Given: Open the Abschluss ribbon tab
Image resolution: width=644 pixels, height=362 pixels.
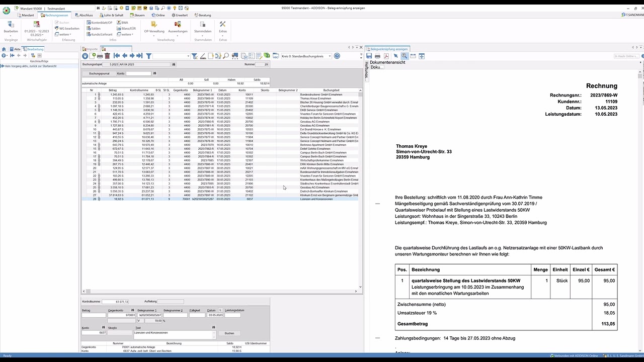Looking at the screenshot, I should pyautogui.click(x=84, y=15).
